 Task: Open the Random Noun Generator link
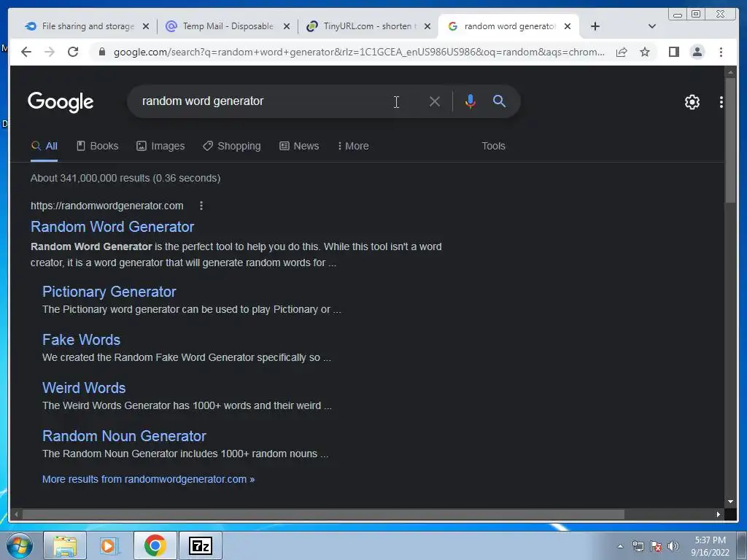pos(124,436)
